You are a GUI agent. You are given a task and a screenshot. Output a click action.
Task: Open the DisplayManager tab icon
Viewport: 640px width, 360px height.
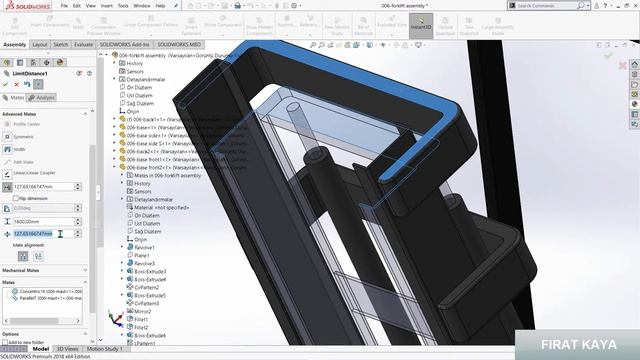point(60,62)
